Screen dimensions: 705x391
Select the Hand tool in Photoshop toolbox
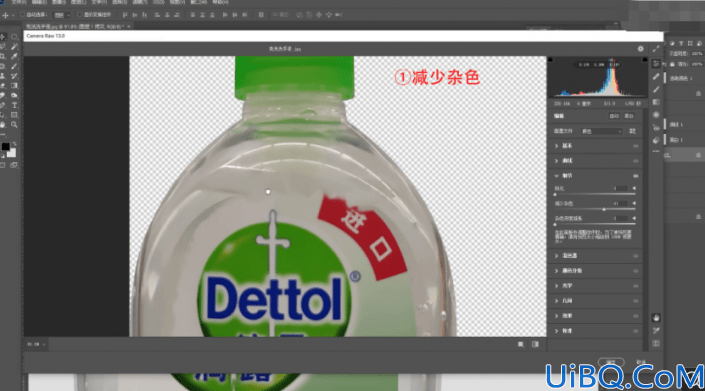[x=3, y=124]
